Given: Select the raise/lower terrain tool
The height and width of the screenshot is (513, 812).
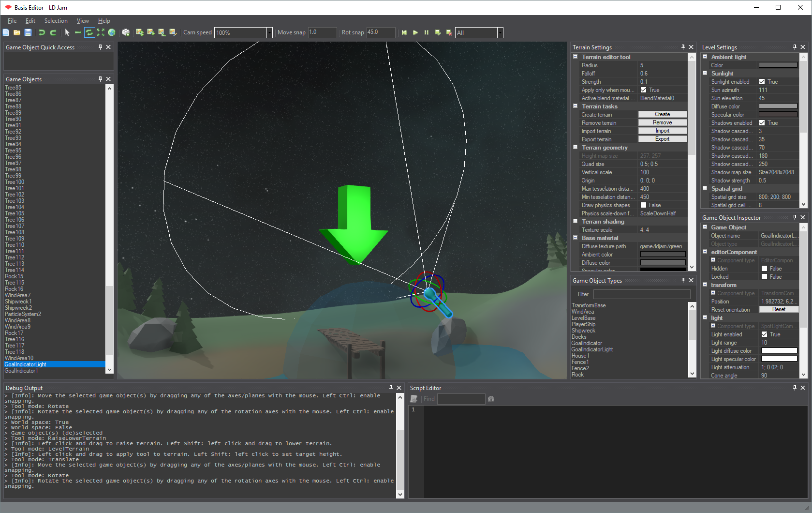Looking at the screenshot, I should tap(140, 32).
